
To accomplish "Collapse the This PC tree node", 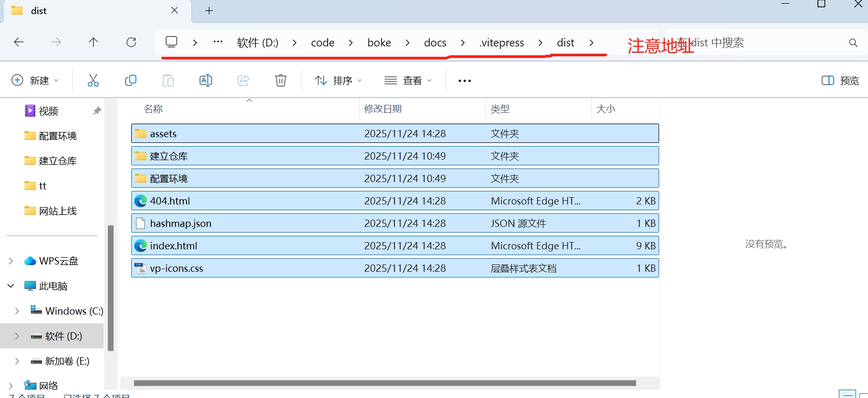I will coord(10,286).
